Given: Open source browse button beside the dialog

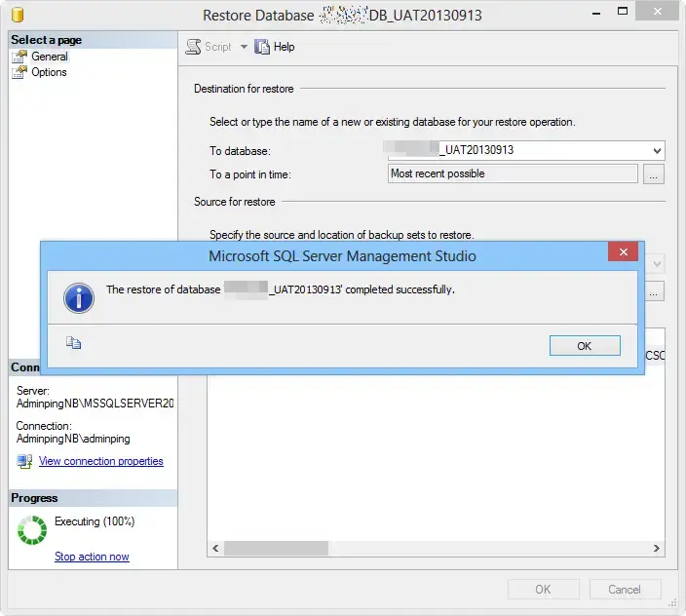Looking at the screenshot, I should 654,291.
